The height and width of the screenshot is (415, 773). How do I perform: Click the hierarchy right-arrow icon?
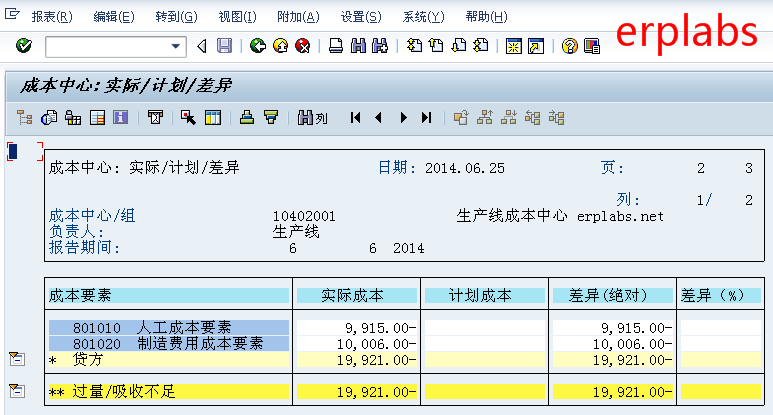click(557, 118)
